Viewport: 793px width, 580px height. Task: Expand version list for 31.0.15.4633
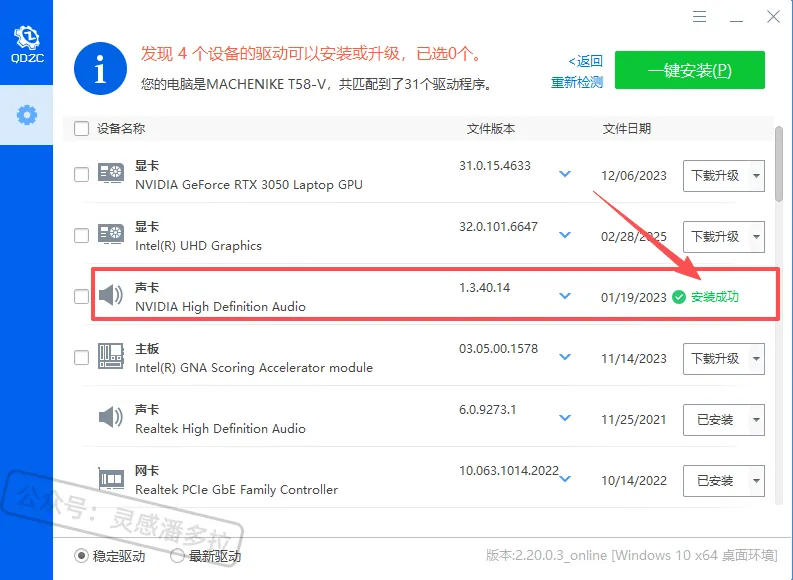(x=565, y=174)
